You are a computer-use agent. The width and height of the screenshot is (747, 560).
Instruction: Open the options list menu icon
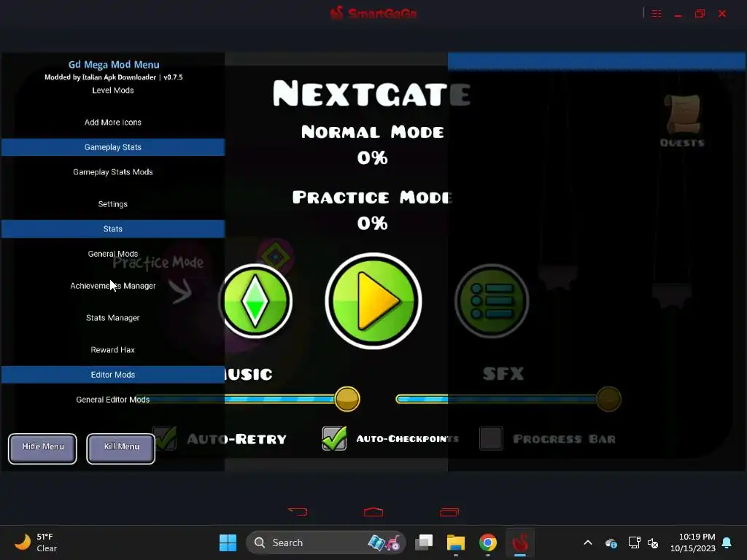492,301
